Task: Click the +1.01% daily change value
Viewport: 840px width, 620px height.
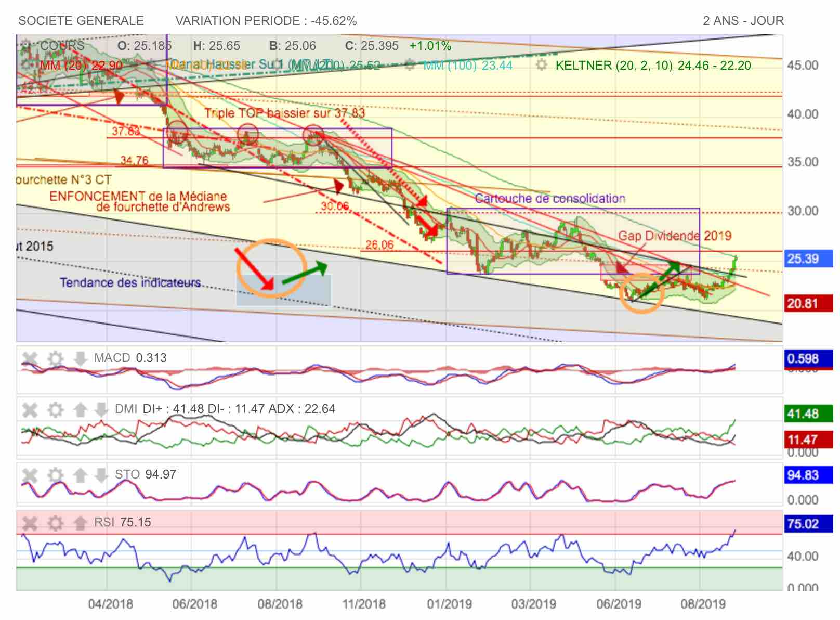Action: (x=430, y=46)
